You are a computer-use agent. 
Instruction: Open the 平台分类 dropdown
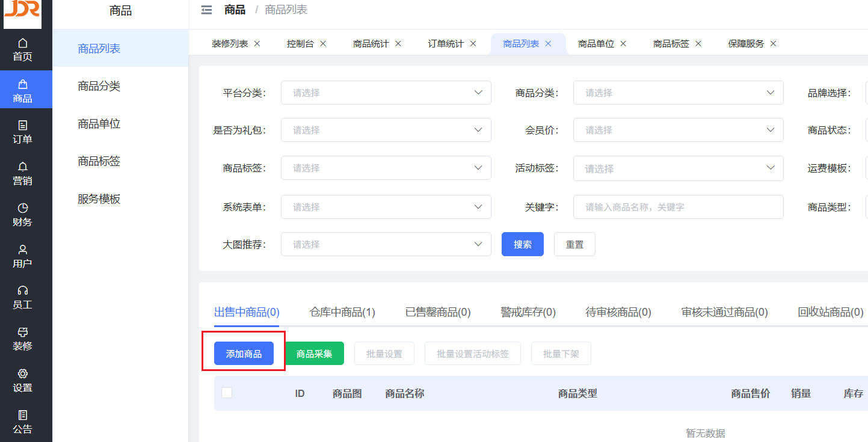tap(386, 93)
